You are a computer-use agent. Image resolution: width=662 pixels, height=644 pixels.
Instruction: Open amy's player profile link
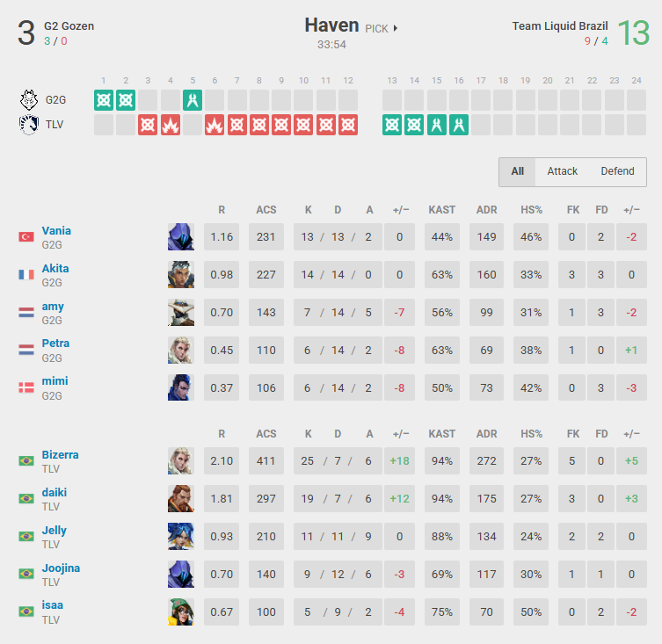(53, 306)
